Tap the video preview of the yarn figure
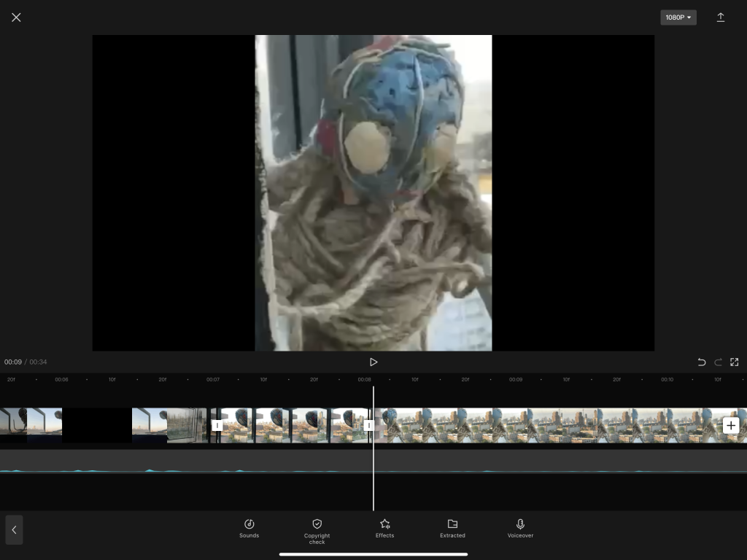Viewport: 747px width, 560px height. click(x=373, y=192)
